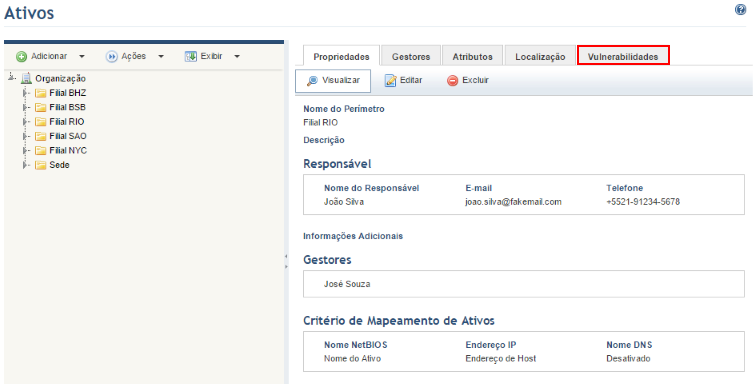Expand the Filial SAO node
This screenshot has height=384, width=756.
pos(27,136)
